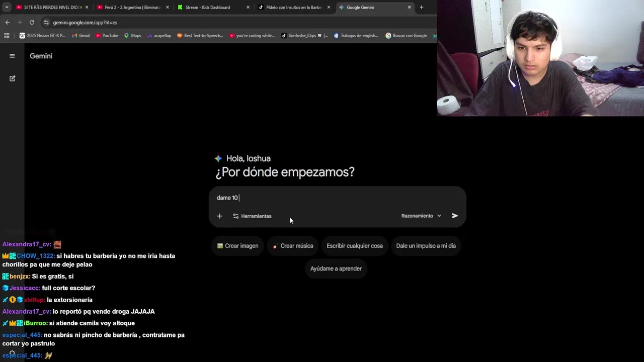Click the Gemini sparkle star icon beside greeting
644x362 pixels.
[218, 158]
